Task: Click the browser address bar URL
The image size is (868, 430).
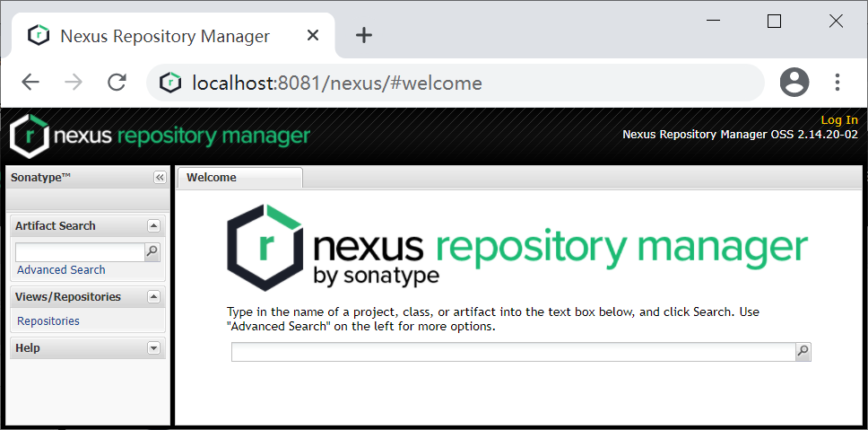Action: point(337,83)
